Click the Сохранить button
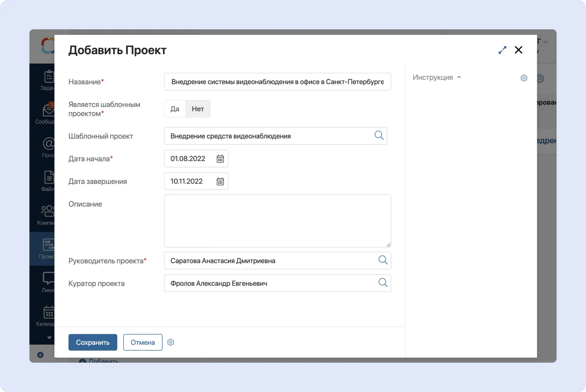Viewport: 586px width, 392px height. pyautogui.click(x=93, y=342)
